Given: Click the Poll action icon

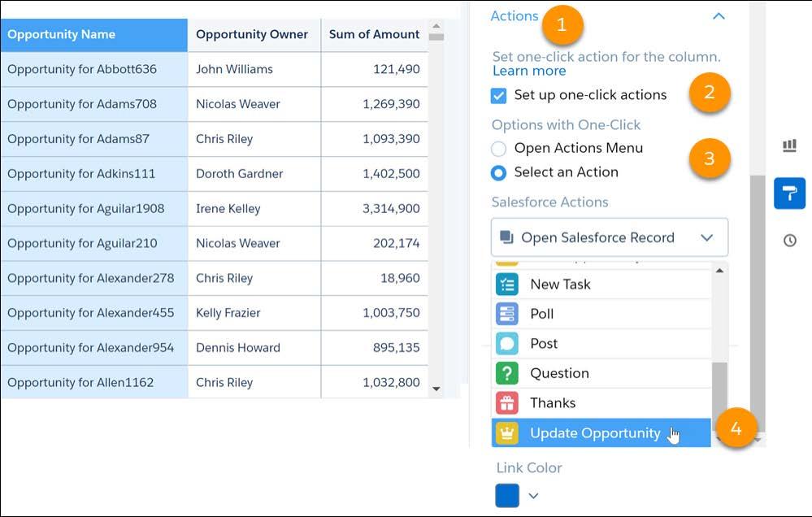Looking at the screenshot, I should [507, 314].
